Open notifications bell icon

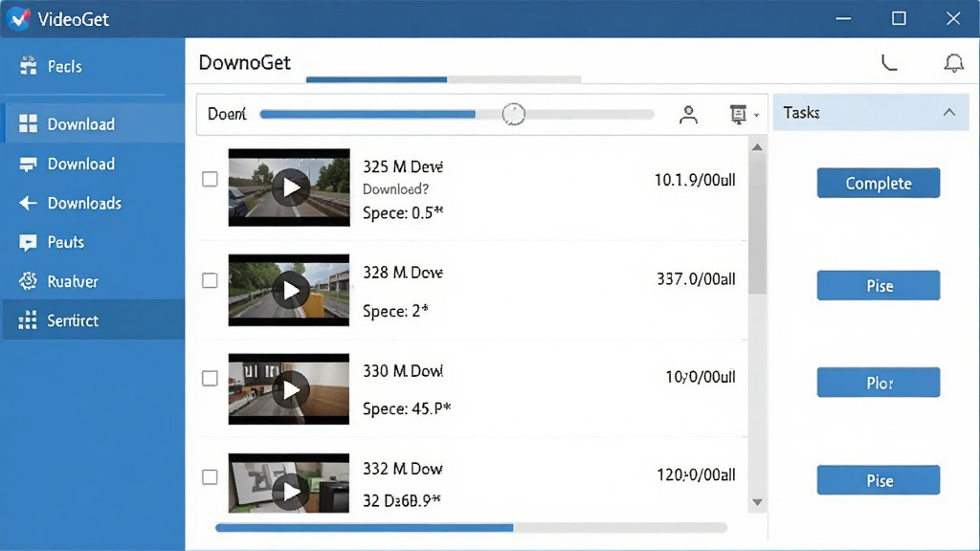pyautogui.click(x=954, y=62)
